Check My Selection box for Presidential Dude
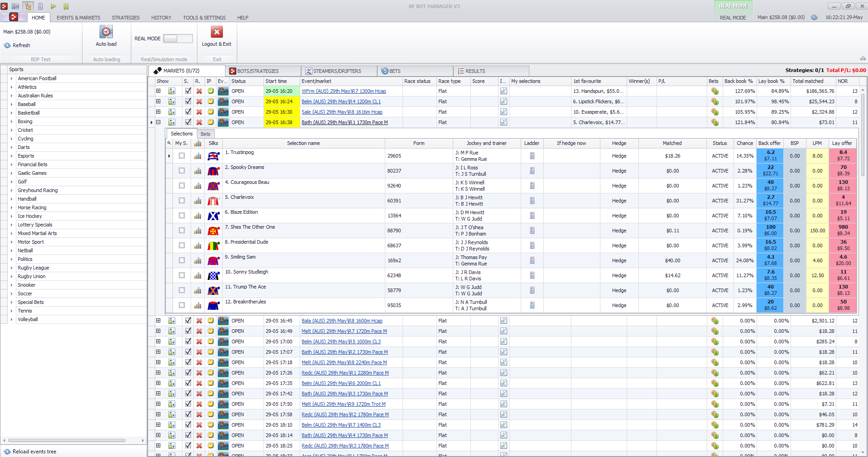Screen dimensions: 868x457 [x=182, y=245]
